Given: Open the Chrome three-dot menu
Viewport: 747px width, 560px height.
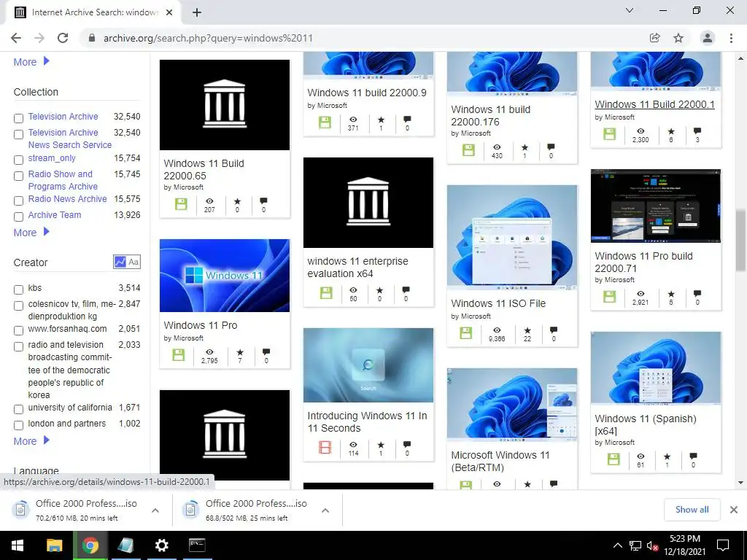Looking at the screenshot, I should 731,38.
